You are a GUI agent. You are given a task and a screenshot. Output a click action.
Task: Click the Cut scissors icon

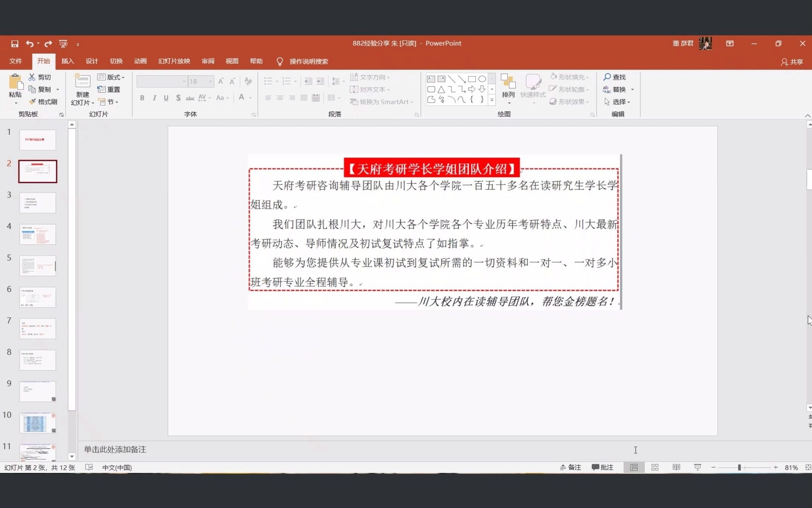click(32, 77)
